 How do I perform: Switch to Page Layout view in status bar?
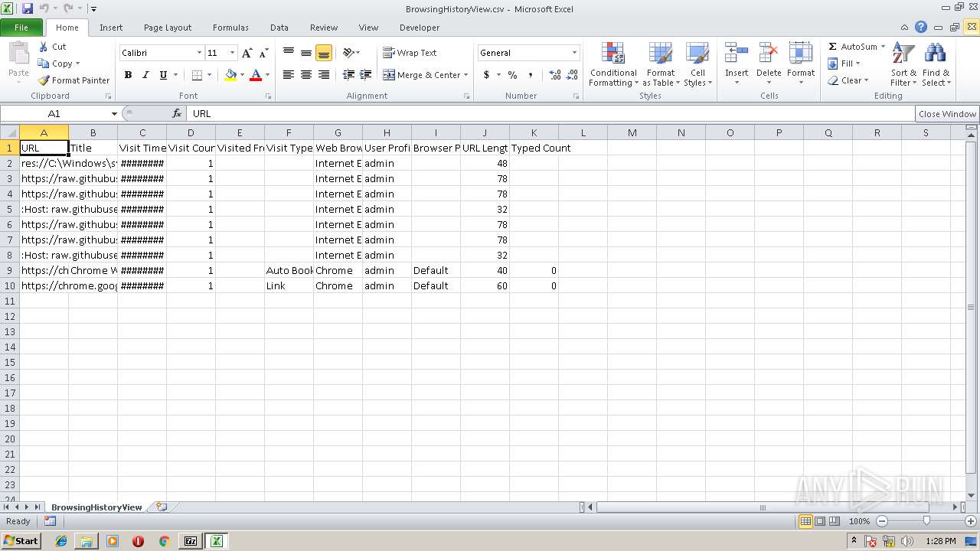pyautogui.click(x=820, y=521)
